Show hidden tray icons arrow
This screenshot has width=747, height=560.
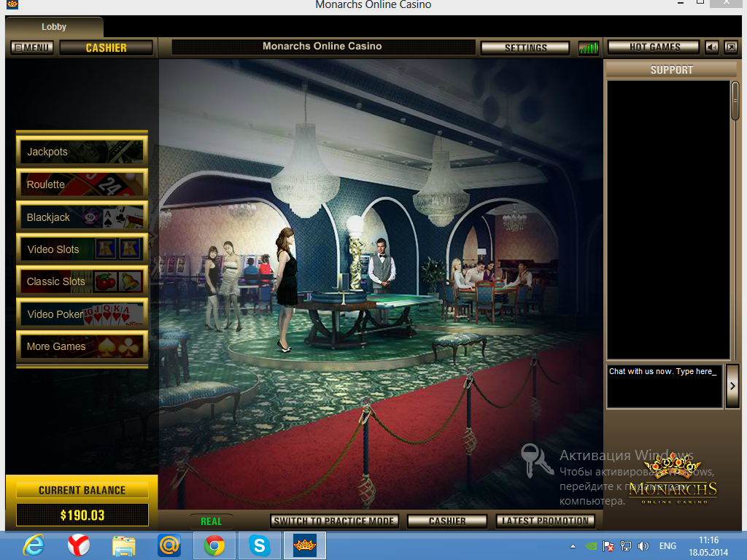[573, 546]
